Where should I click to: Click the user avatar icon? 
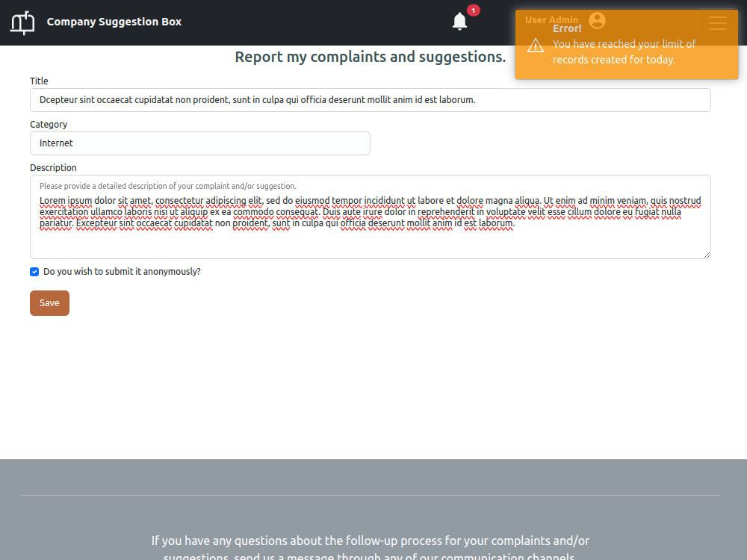point(597,20)
